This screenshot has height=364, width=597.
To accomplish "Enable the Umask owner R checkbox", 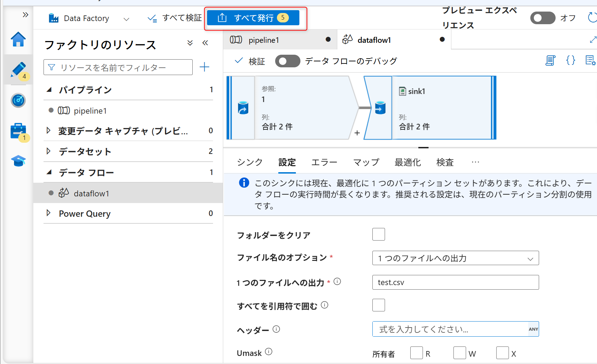I will point(416,353).
